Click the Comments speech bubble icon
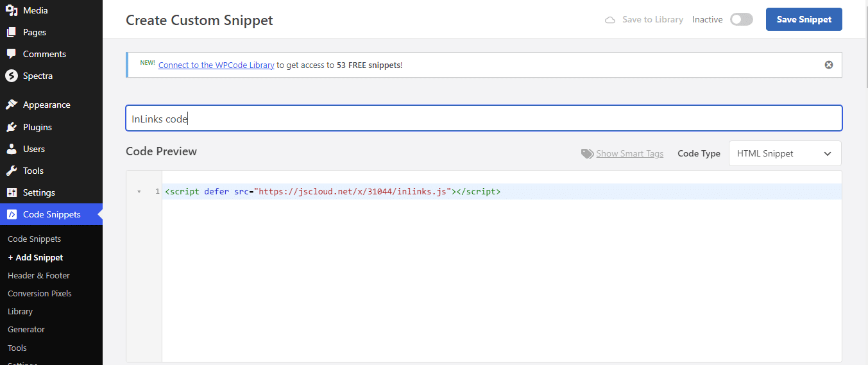The image size is (868, 365). pos(12,54)
